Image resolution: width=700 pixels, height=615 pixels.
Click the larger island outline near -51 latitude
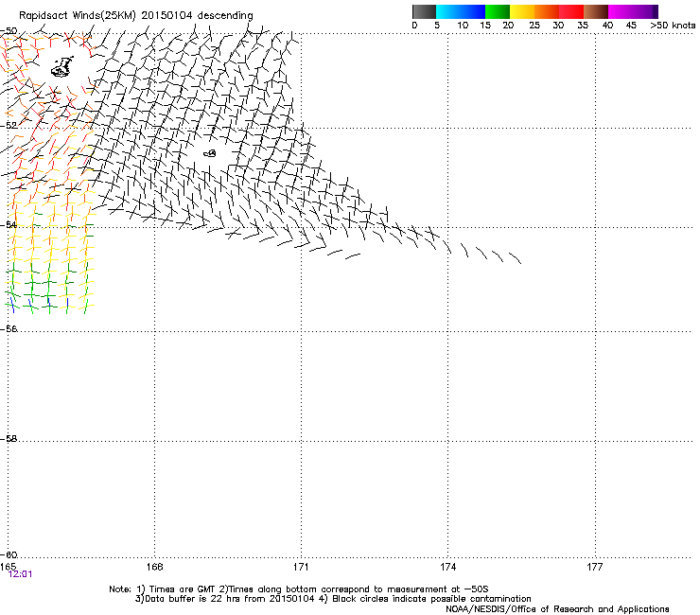click(62, 66)
